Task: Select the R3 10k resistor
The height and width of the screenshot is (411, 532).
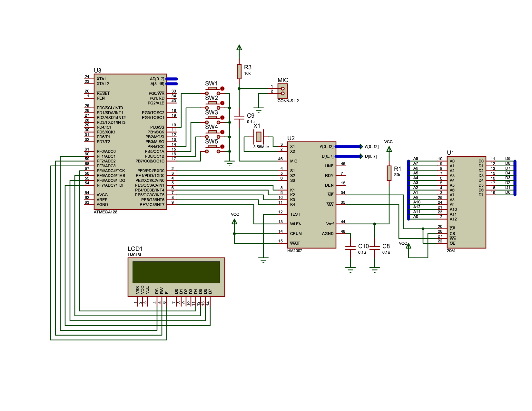Action: [x=239, y=71]
